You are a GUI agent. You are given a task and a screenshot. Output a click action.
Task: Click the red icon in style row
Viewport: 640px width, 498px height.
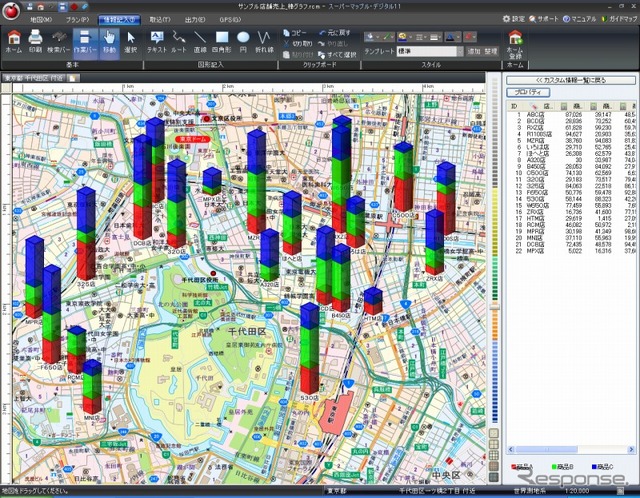(469, 37)
